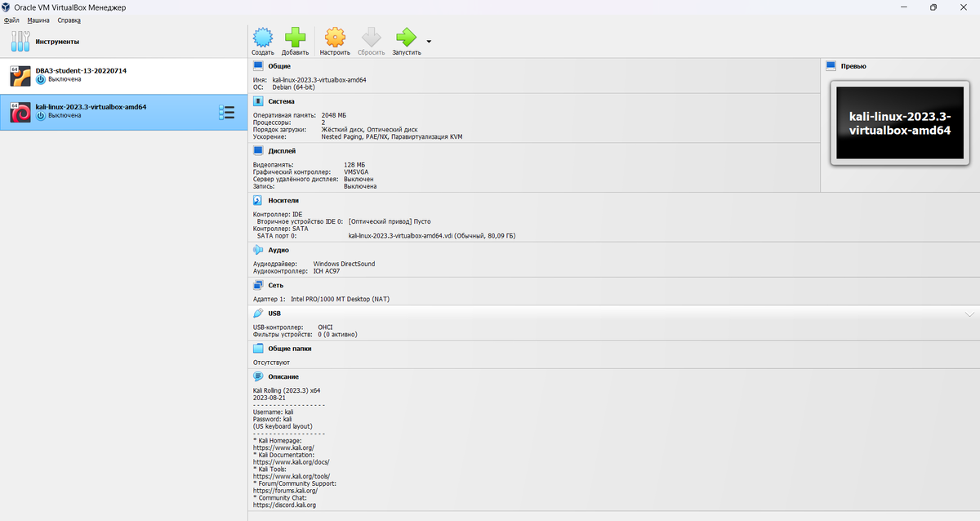This screenshot has height=521, width=980.
Task: Click the Инструменты label
Action: [58, 42]
